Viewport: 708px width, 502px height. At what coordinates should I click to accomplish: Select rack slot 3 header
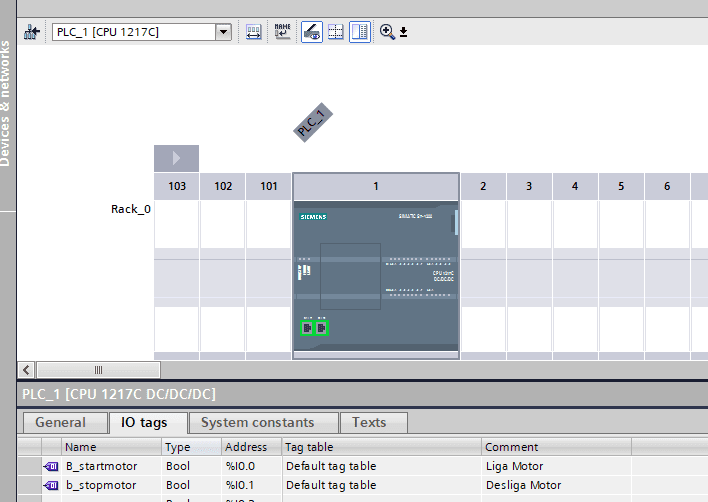[529, 186]
